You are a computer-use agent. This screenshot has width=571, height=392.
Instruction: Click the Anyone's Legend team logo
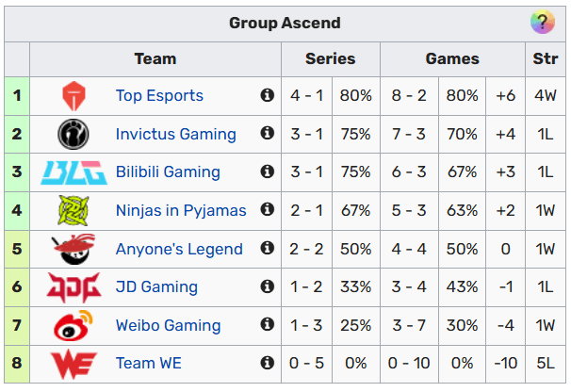pyautogui.click(x=73, y=249)
